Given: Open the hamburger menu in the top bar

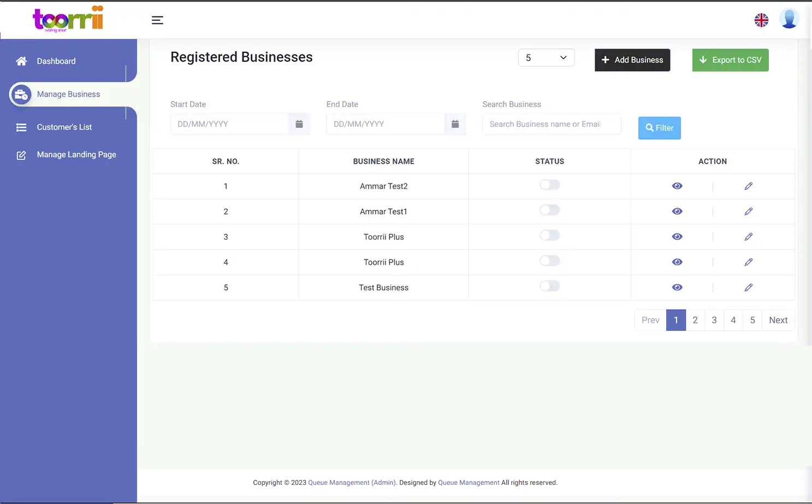Looking at the screenshot, I should (x=157, y=20).
